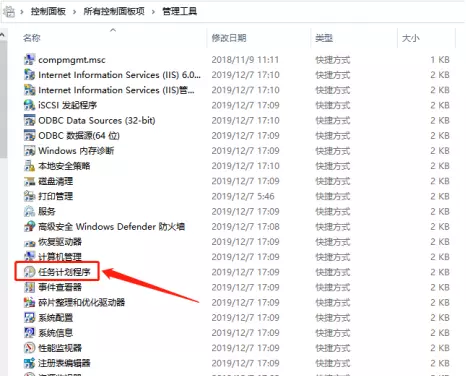Click the 计算机管理 icon
This screenshot has height=376, width=466.
coord(29,257)
